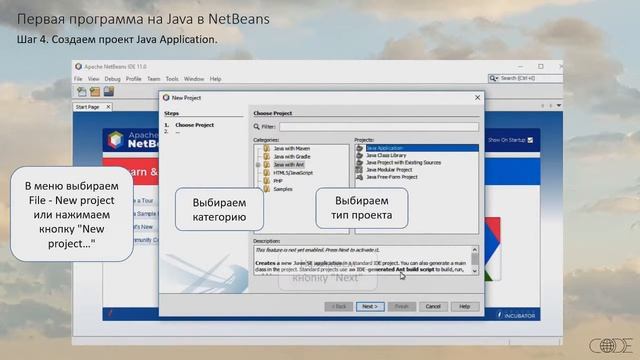The width and height of the screenshot is (640, 360).
Task: Click the Cancel button
Action: 433,307
